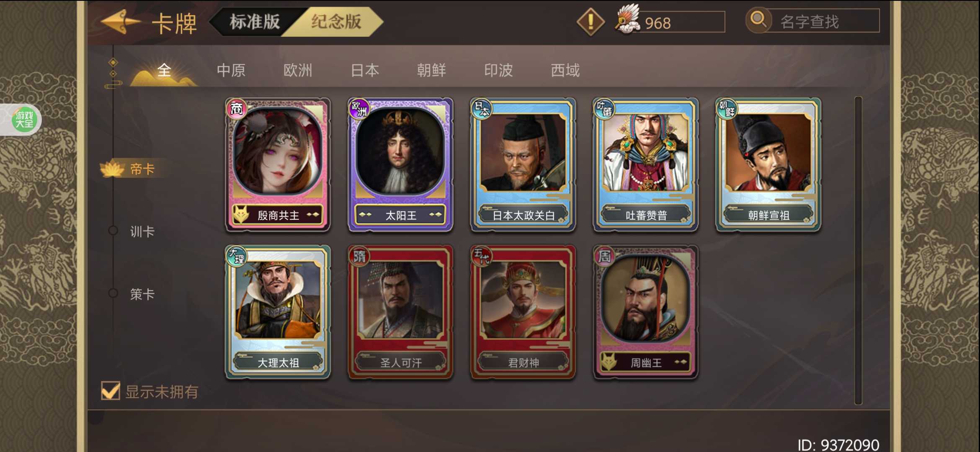Click the 周 faction badge on 周幽王 card

click(x=604, y=256)
